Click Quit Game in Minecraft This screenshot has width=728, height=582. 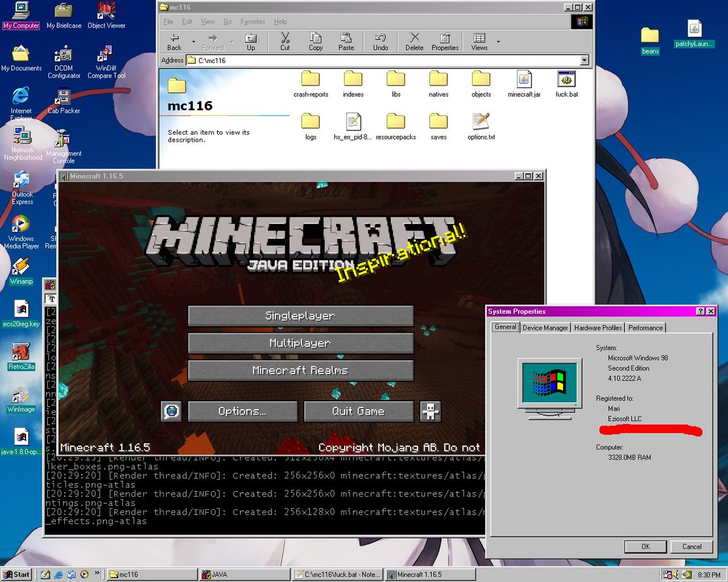tap(359, 411)
